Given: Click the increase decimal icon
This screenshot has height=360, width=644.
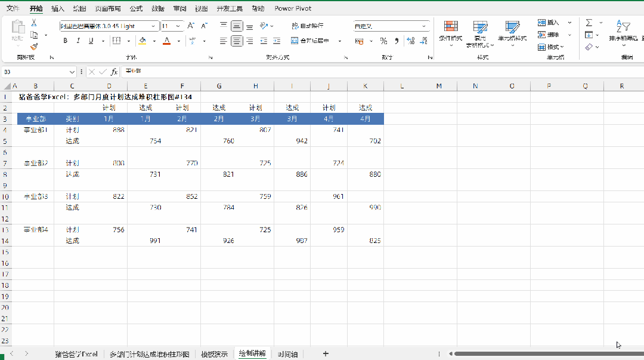Looking at the screenshot, I should 410,41.
